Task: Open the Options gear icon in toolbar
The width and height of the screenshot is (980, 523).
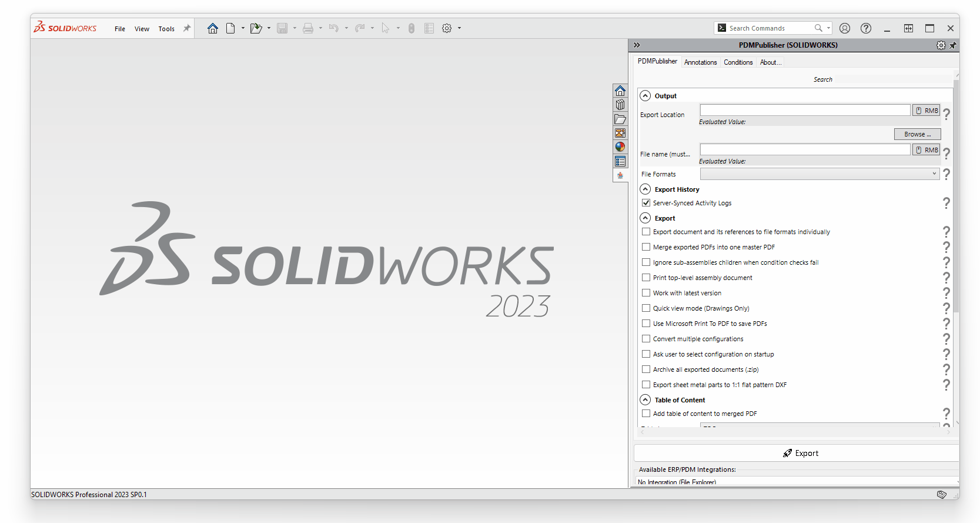Action: click(x=447, y=28)
